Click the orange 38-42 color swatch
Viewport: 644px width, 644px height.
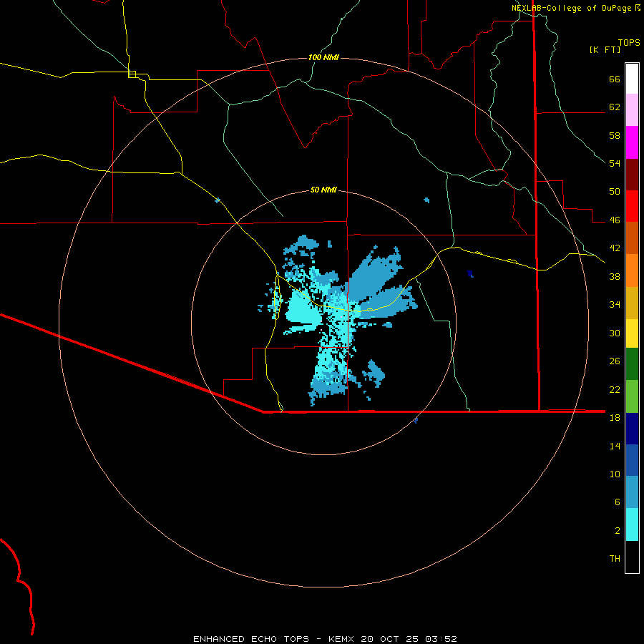click(632, 270)
